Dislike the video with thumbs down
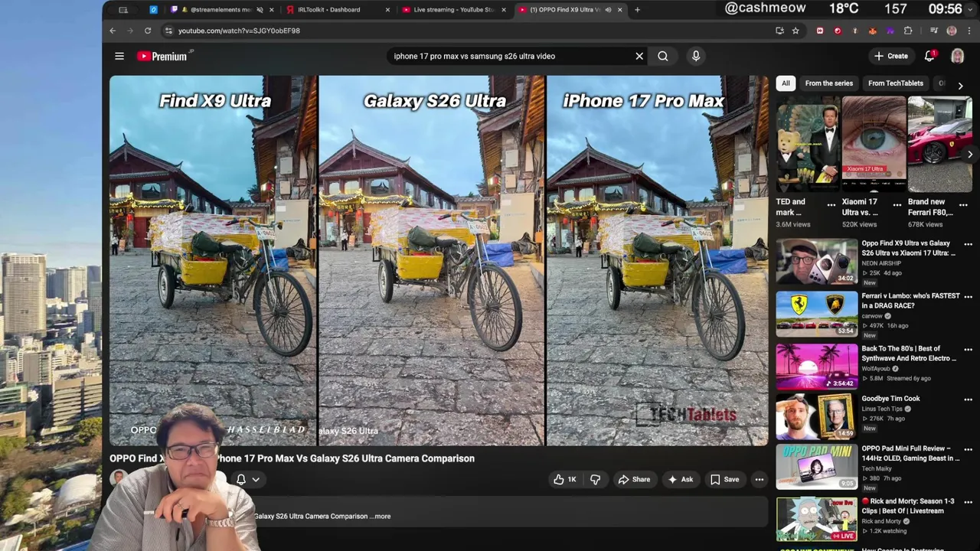 595,480
